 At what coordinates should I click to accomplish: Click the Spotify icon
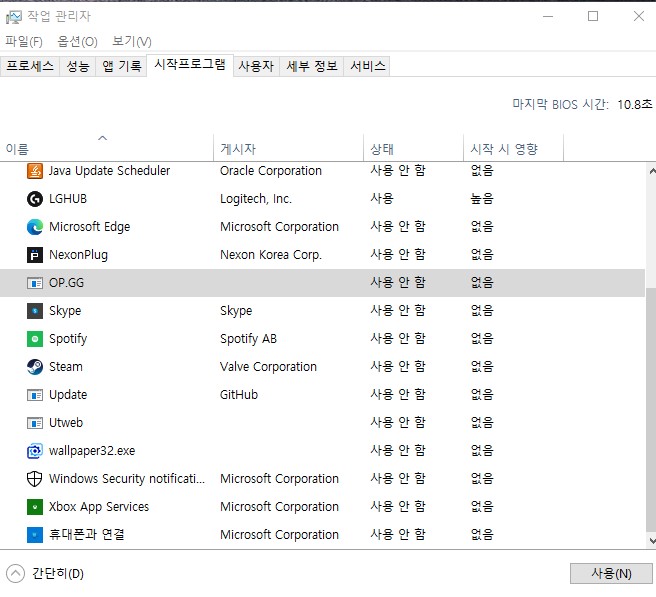tap(35, 339)
